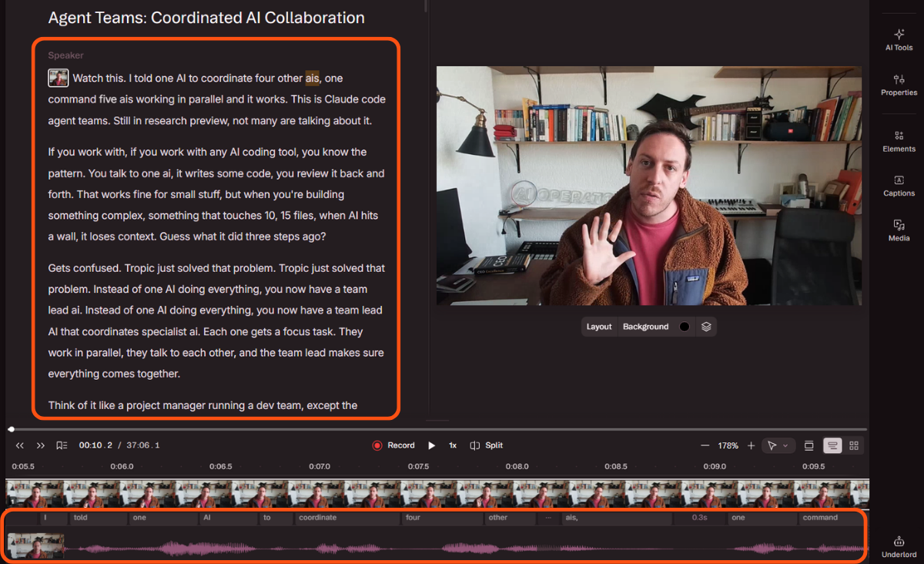The height and width of the screenshot is (564, 924).
Task: Click the 178% timeline zoom value
Action: pos(728,445)
